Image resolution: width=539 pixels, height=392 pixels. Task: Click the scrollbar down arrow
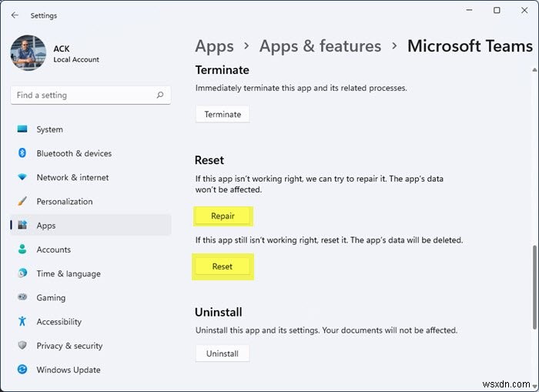click(x=534, y=387)
